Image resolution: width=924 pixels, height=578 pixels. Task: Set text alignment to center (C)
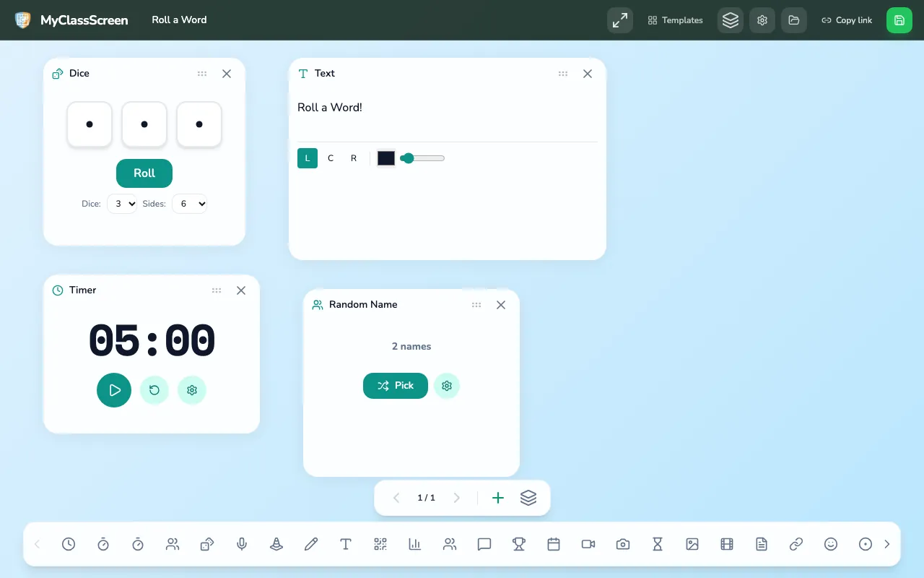[x=331, y=158]
